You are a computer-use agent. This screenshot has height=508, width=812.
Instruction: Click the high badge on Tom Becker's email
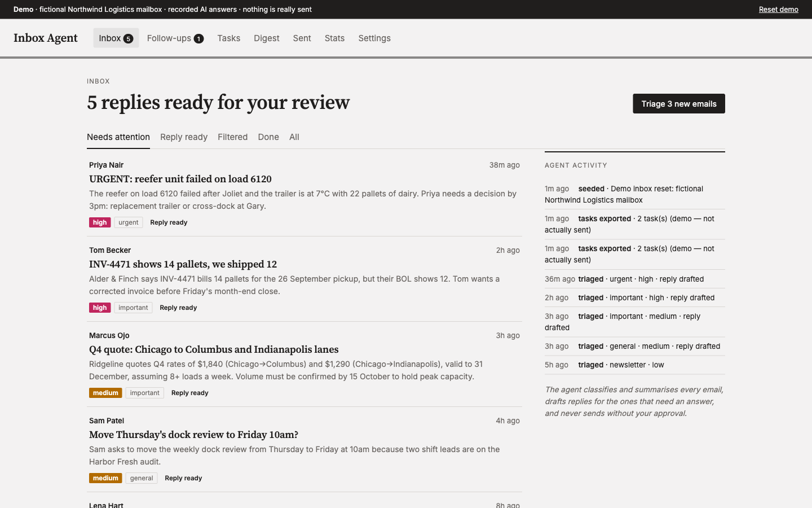point(100,308)
